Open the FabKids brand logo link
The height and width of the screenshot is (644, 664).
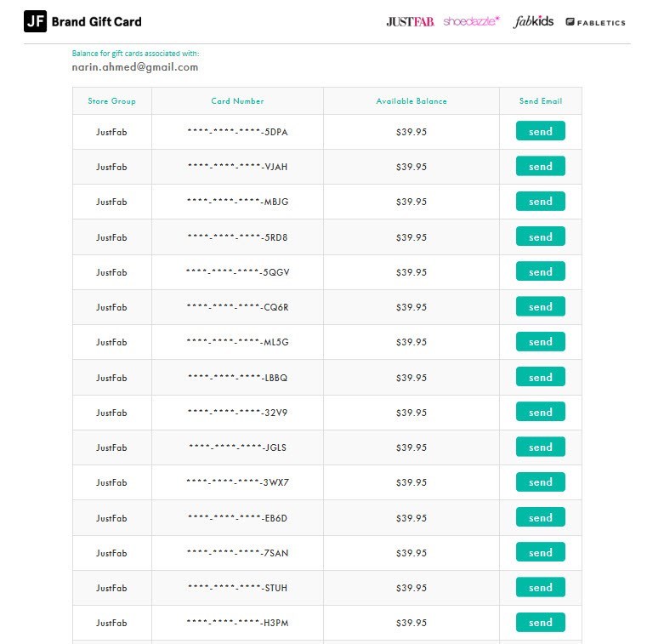[x=533, y=21]
